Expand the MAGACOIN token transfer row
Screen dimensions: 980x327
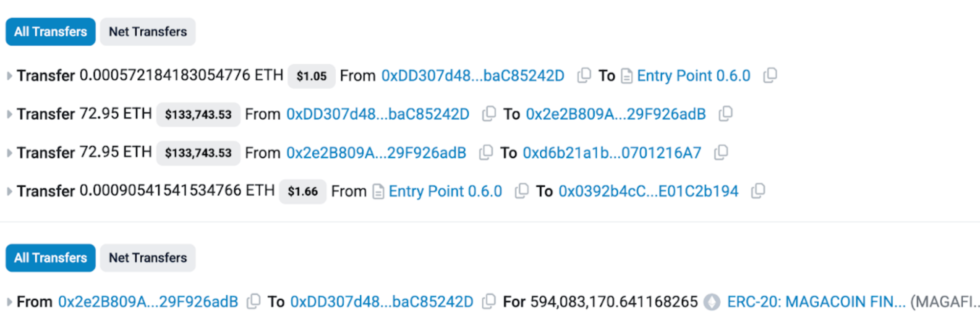9,302
